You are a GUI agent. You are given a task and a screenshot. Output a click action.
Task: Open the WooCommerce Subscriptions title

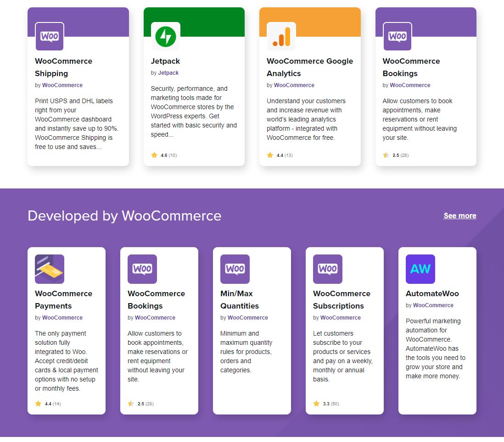click(x=342, y=299)
